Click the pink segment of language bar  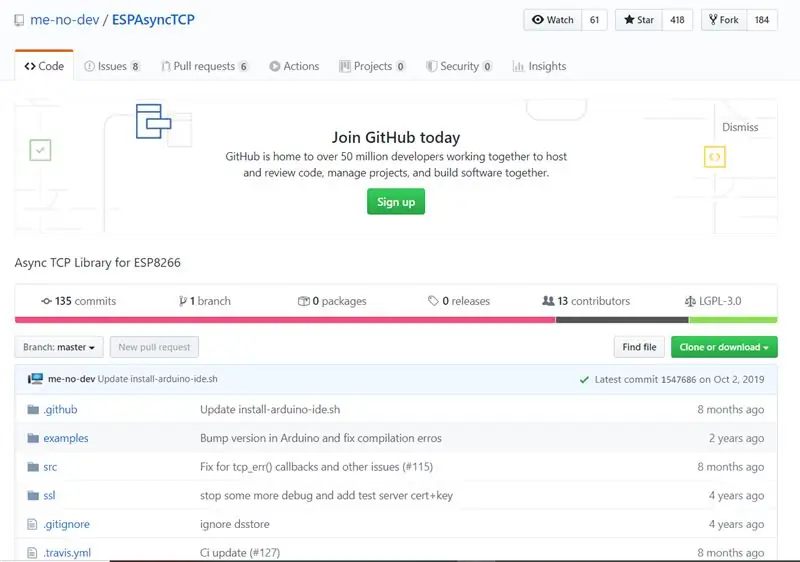point(285,320)
